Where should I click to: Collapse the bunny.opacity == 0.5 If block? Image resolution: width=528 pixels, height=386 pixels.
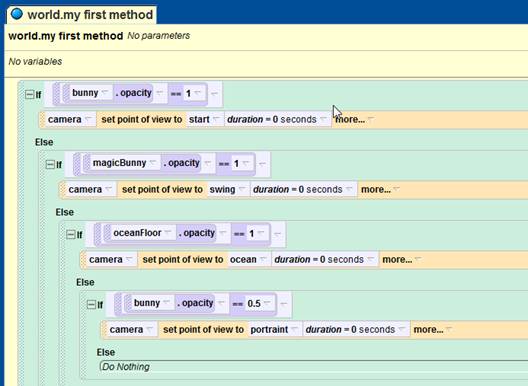91,304
